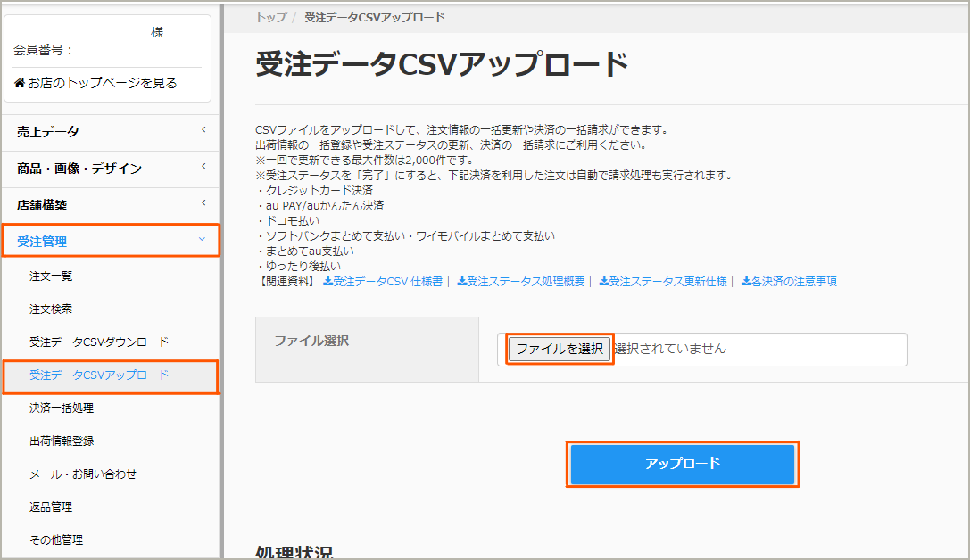Collapse the 受注管理 menu chevron
This screenshot has height=560, width=970.
[202, 239]
